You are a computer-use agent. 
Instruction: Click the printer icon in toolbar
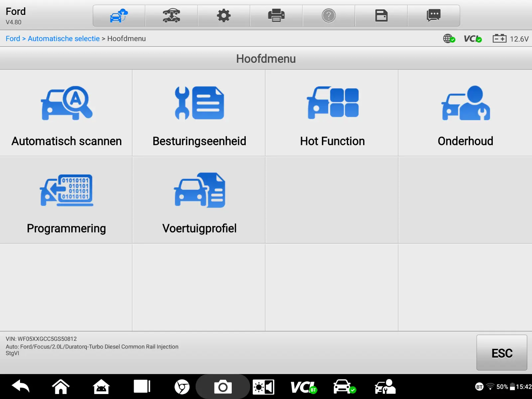[x=276, y=16]
